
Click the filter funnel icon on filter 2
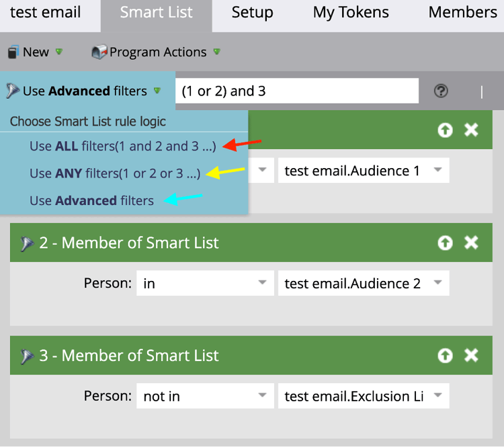(28, 243)
